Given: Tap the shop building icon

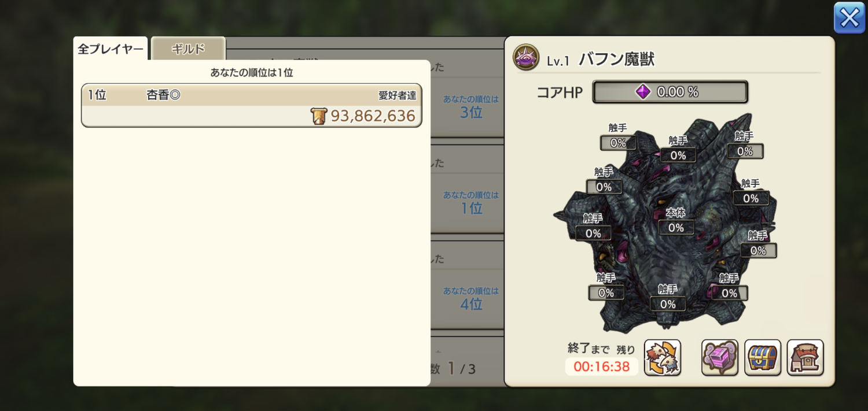Looking at the screenshot, I should click(805, 357).
